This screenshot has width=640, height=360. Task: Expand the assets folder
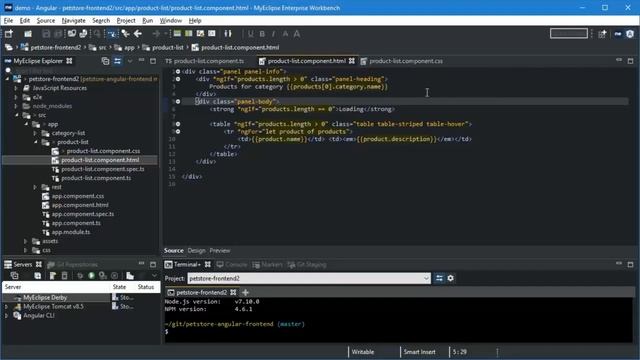pos(26,241)
